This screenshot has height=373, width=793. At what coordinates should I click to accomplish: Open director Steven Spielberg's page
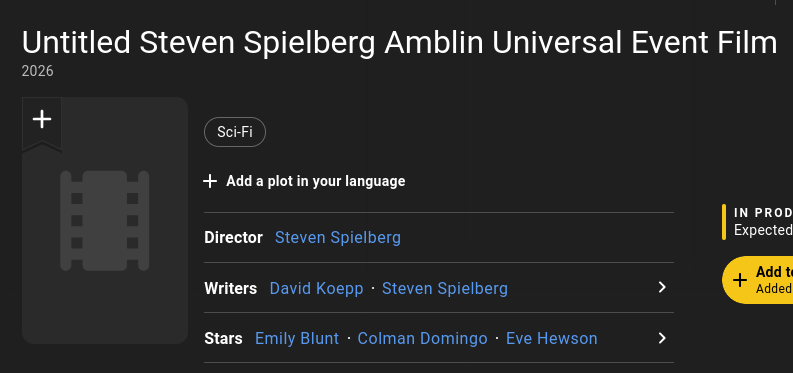pos(338,237)
